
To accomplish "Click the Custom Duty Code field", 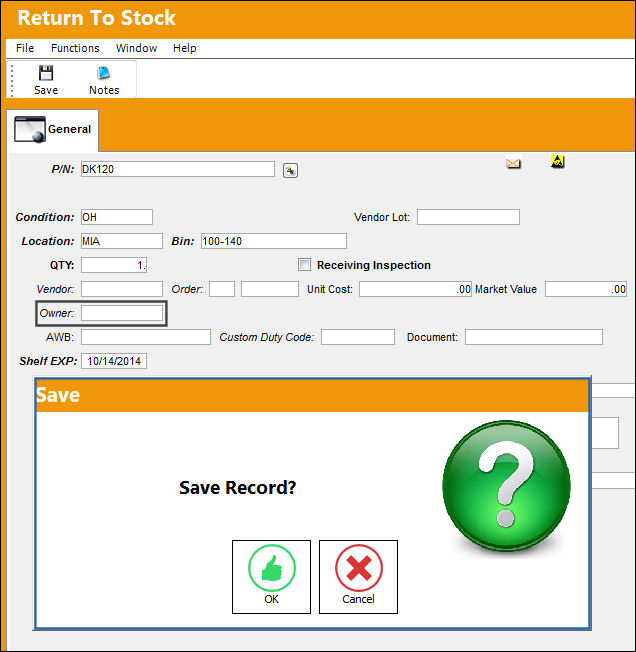I will pos(358,337).
